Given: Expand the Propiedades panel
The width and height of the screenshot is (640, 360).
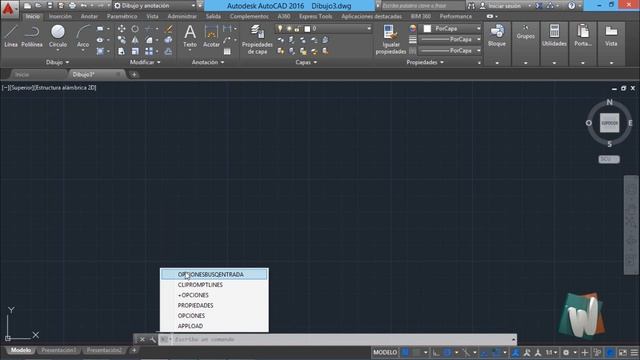Looking at the screenshot, I should (425, 62).
